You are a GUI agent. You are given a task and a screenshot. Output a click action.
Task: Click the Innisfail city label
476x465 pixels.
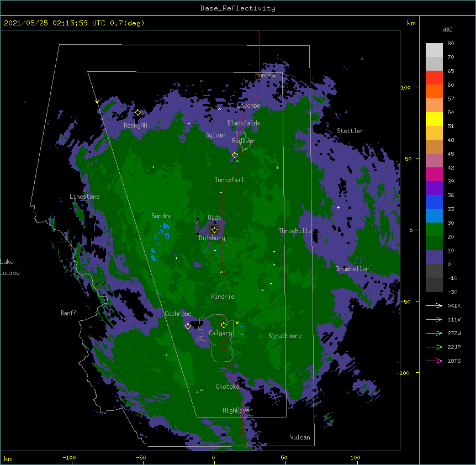point(229,180)
